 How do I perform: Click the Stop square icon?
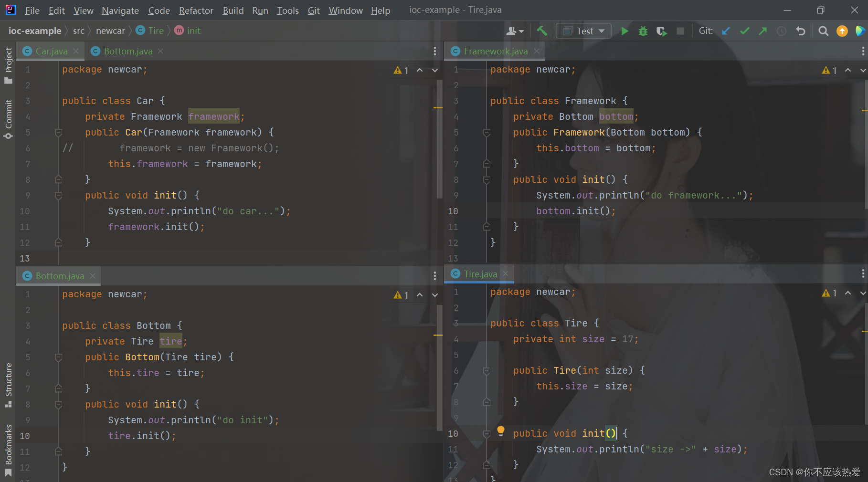[680, 31]
